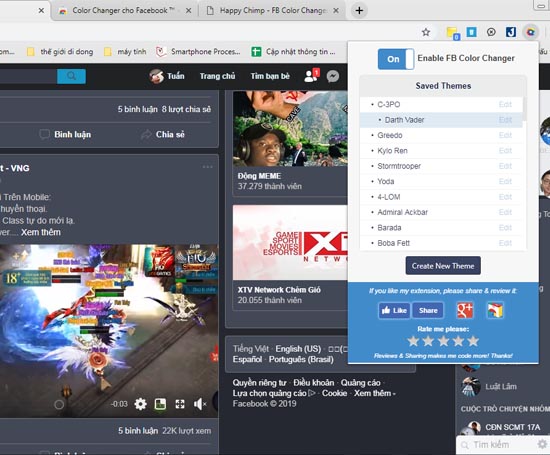Go to Trang chủ in Facebook header

(x=217, y=76)
